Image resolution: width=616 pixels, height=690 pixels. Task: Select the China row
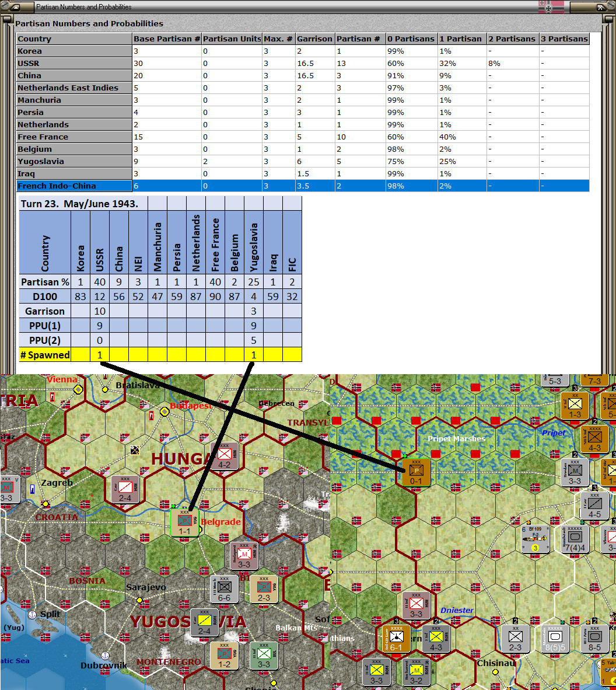click(x=303, y=76)
